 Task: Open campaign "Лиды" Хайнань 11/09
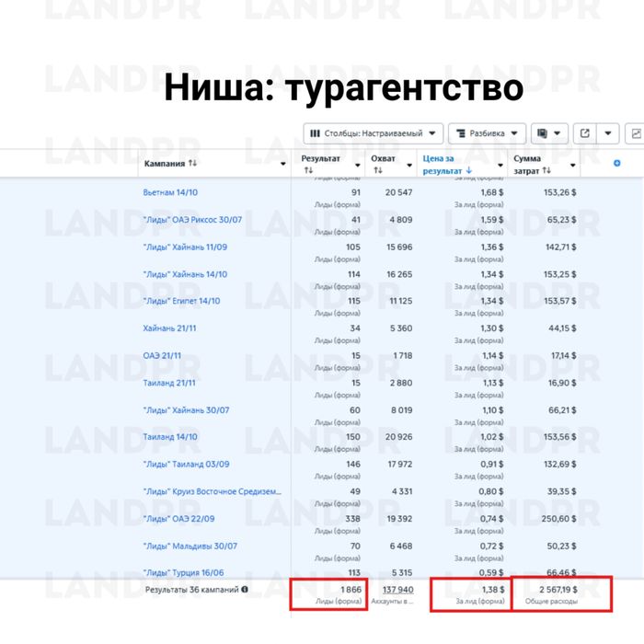coord(185,247)
